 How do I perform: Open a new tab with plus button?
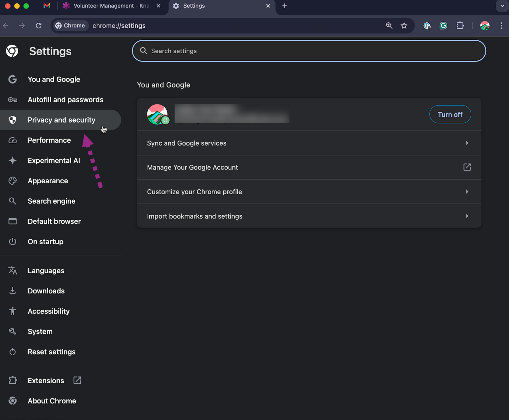pyautogui.click(x=285, y=6)
